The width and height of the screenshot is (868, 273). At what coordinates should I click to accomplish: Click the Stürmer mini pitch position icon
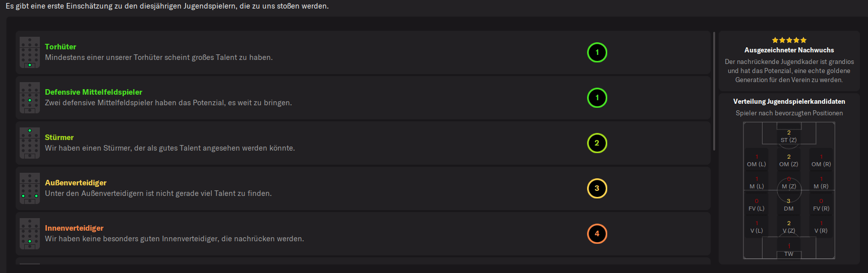(x=30, y=143)
